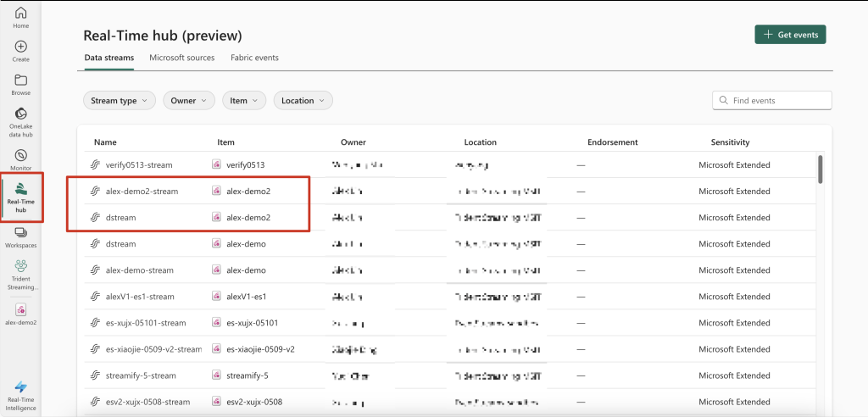Screen dimensions: 868x417
Task: Click the item name streamify-5
Action: 248,375
